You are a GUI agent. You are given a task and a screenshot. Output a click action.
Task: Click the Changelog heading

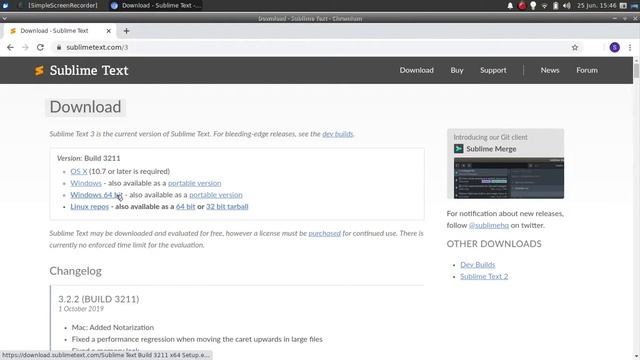pos(76,271)
